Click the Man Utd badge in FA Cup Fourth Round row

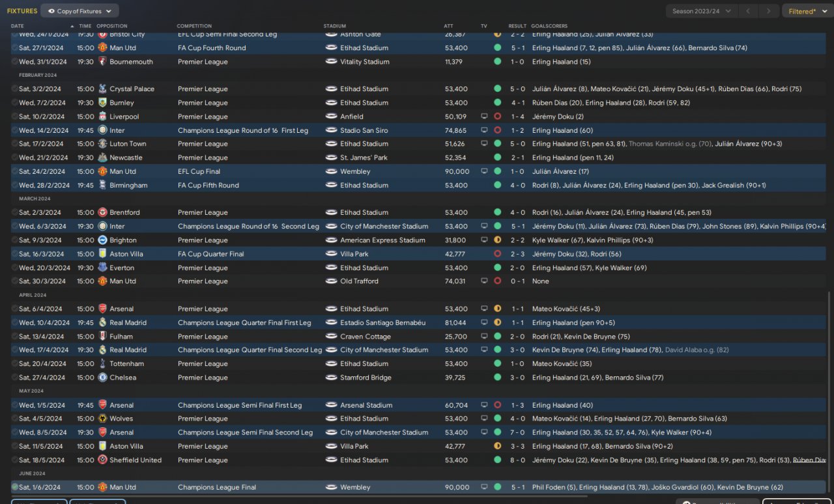(102, 48)
